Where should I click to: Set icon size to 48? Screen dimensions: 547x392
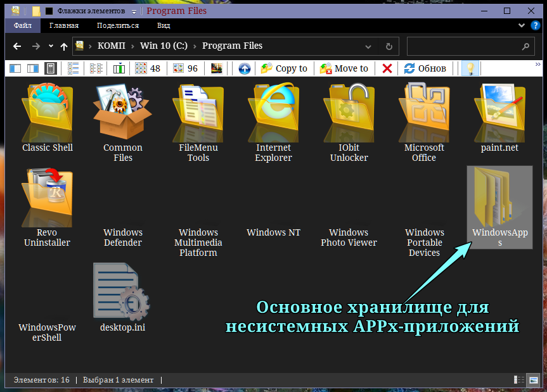click(148, 68)
